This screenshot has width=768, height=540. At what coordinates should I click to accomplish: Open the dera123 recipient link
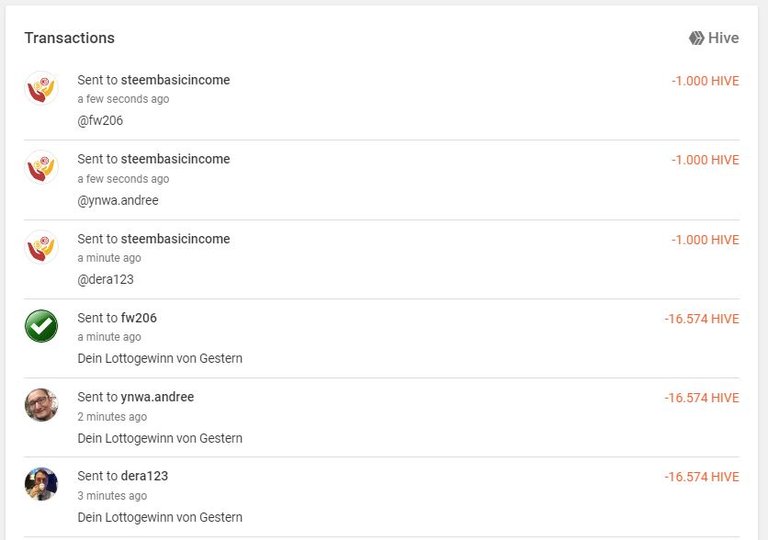(144, 476)
